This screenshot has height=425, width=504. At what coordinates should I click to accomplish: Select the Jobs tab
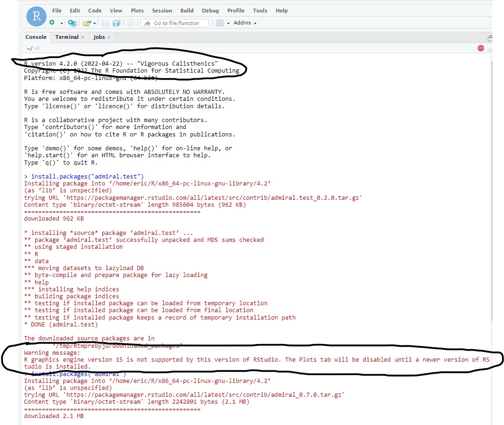[x=99, y=37]
